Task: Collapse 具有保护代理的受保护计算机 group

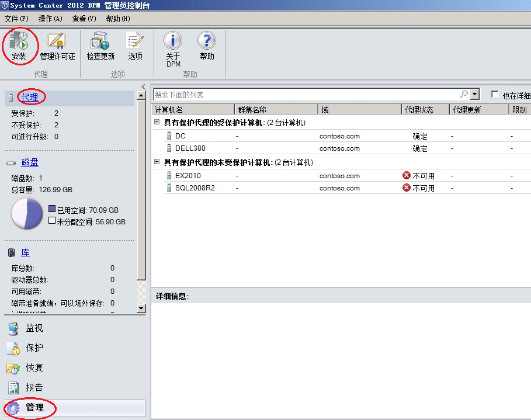Action: click(x=157, y=122)
